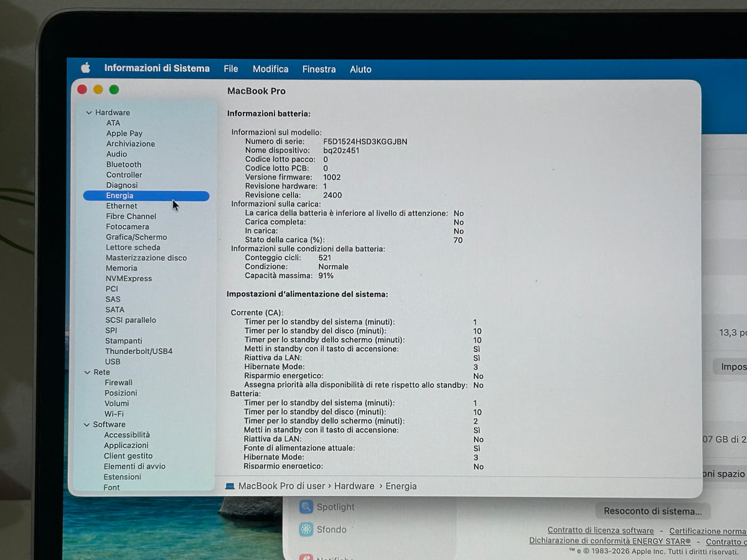Click the green zoom window button
Viewport: 747px width, 560px height.
[x=115, y=90]
